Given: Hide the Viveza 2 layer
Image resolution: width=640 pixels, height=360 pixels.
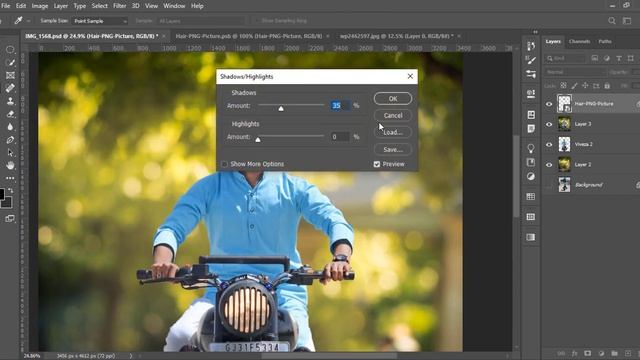Looking at the screenshot, I should point(549,144).
